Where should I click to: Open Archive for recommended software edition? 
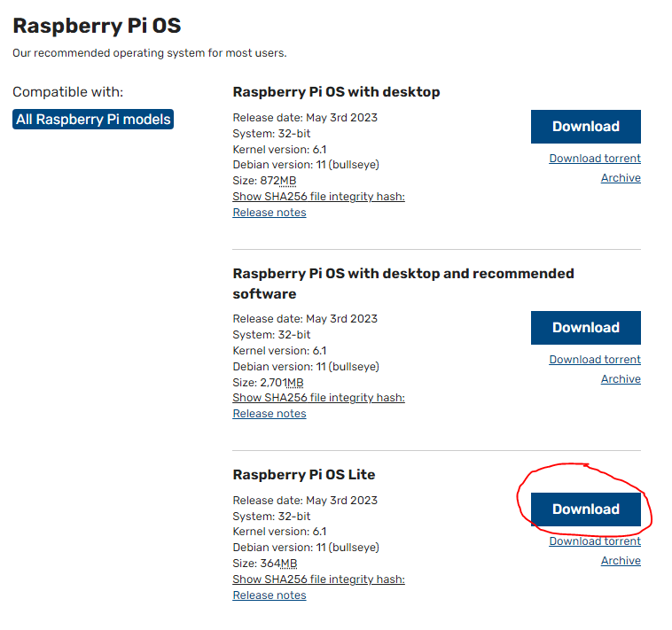(621, 379)
